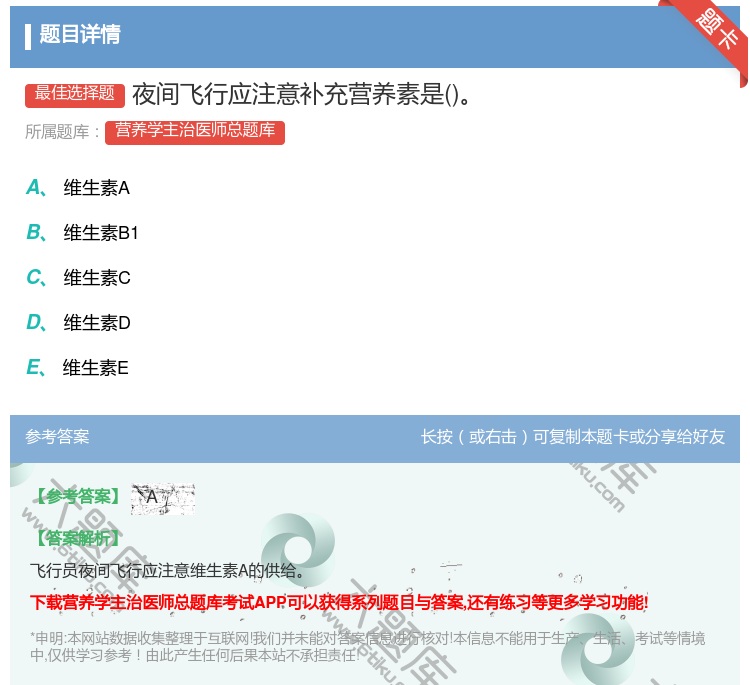The image size is (750, 685).
Task: Choose option C 维生素C
Action: click(x=96, y=278)
